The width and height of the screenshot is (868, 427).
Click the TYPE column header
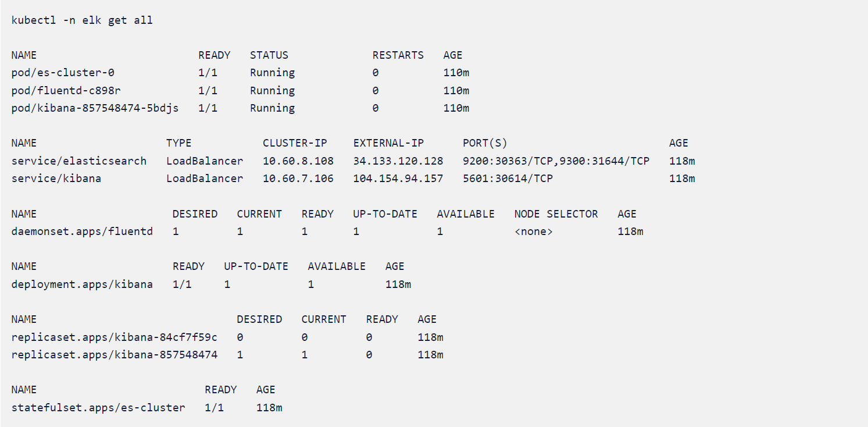click(178, 143)
